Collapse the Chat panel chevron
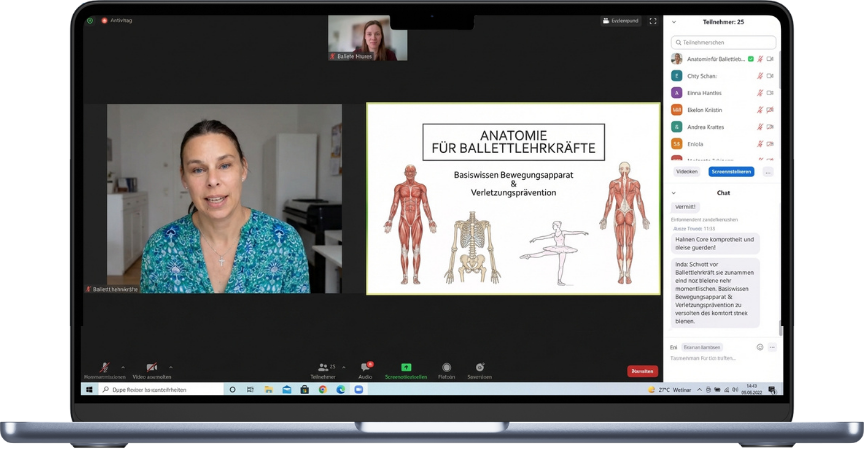 click(x=673, y=192)
